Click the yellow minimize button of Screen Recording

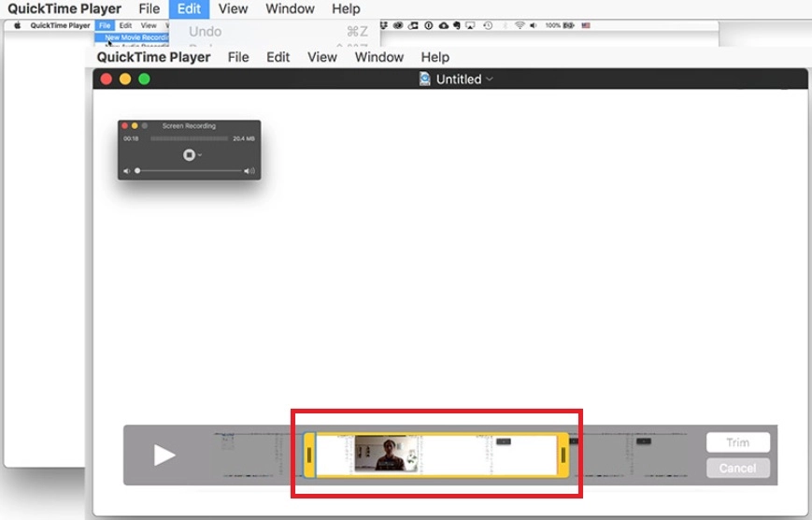click(135, 125)
